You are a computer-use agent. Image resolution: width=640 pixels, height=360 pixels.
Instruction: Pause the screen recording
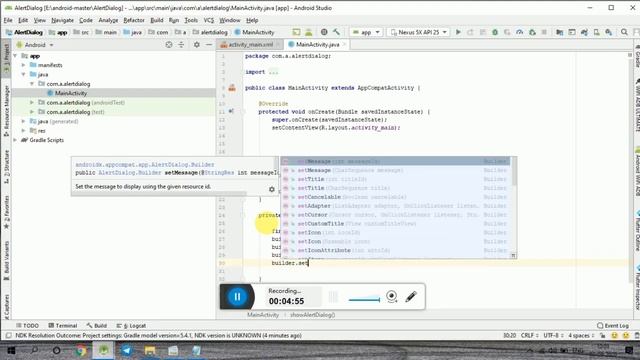pyautogui.click(x=237, y=297)
